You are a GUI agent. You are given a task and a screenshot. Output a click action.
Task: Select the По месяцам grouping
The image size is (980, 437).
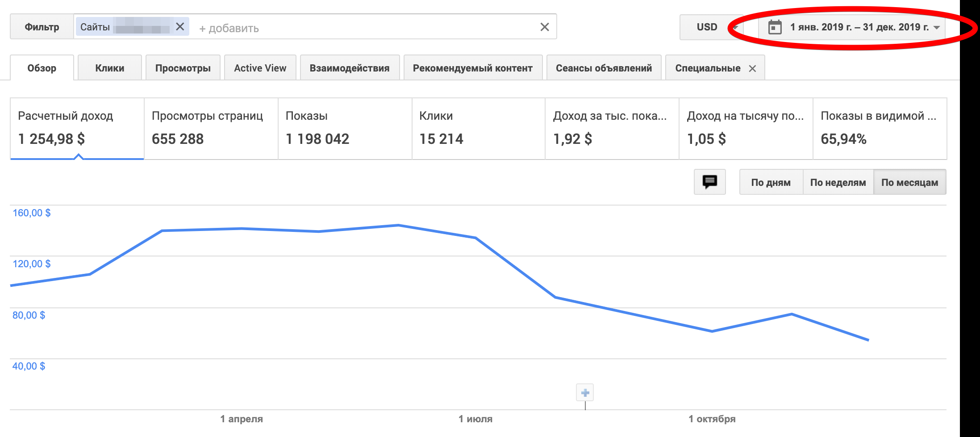coord(909,182)
